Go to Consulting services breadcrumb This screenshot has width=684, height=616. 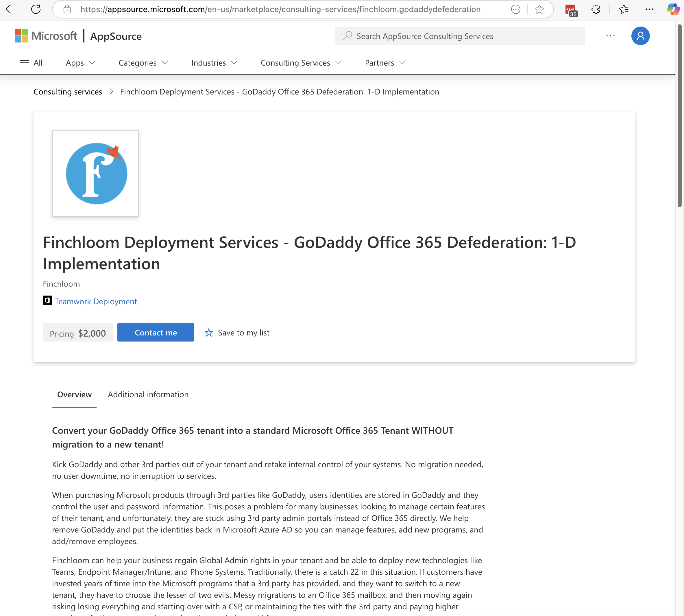(68, 92)
